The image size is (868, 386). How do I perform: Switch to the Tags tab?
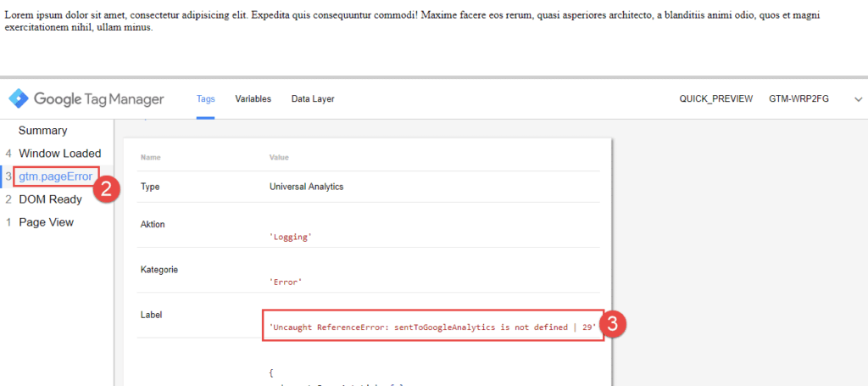(x=205, y=99)
